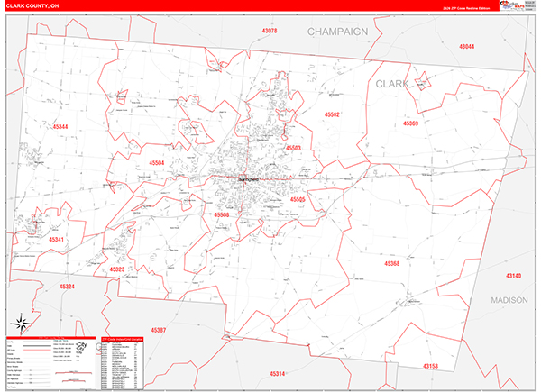Click the Springfield city label
The height and width of the screenshot is (392, 541).
pyautogui.click(x=249, y=179)
